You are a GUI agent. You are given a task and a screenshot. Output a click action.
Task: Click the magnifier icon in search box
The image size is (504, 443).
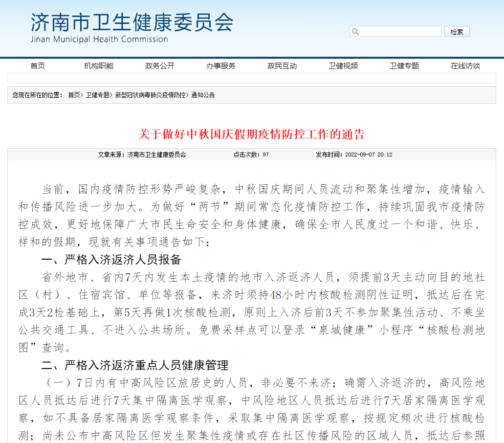355,32
